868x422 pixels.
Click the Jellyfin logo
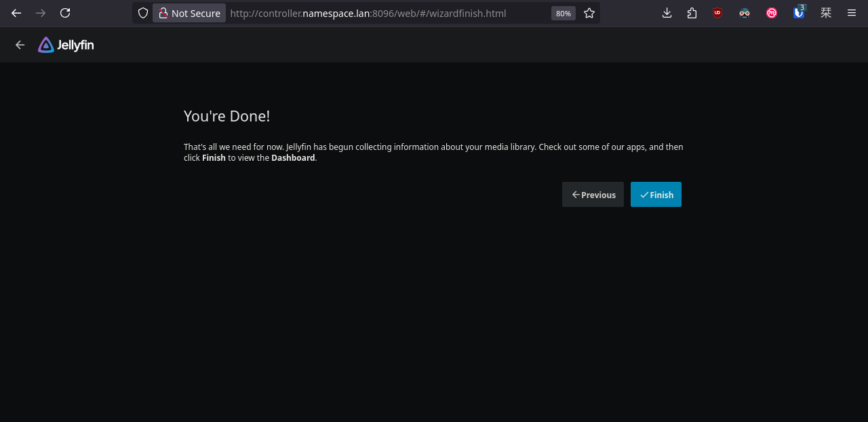pyautogui.click(x=66, y=45)
